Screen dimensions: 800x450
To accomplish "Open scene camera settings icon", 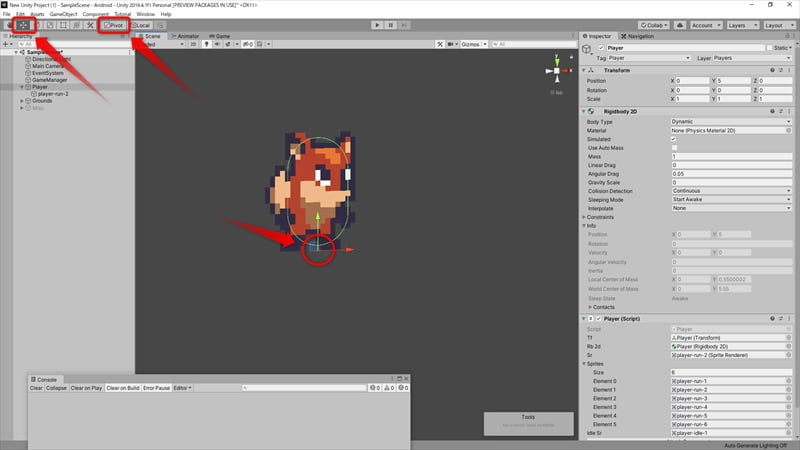I will pos(452,44).
